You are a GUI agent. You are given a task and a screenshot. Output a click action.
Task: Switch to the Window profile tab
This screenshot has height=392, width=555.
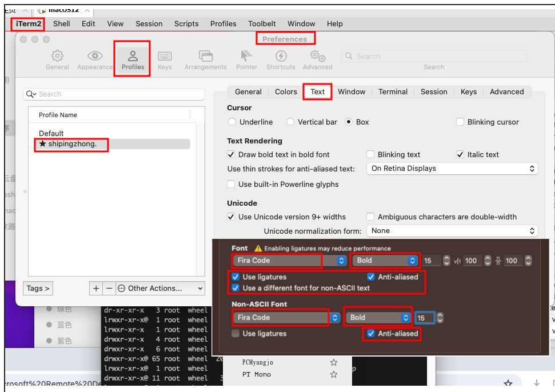point(352,92)
